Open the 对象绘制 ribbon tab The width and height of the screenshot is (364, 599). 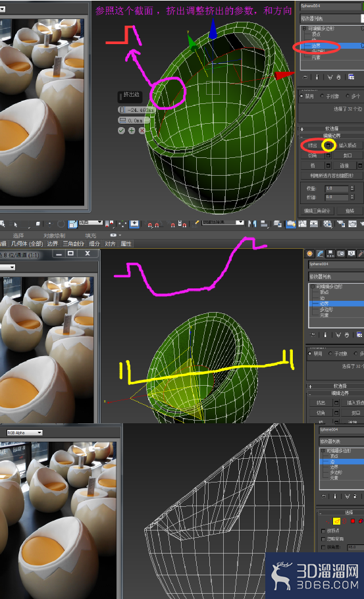coord(54,236)
